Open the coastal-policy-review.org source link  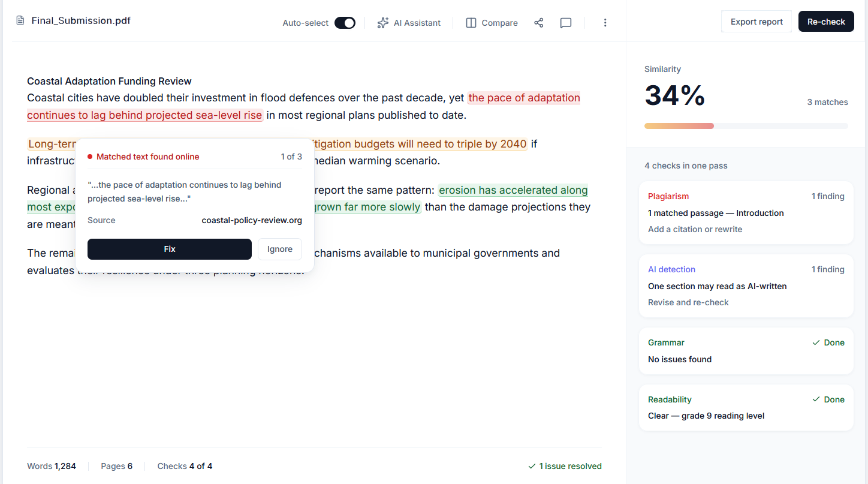[252, 220]
